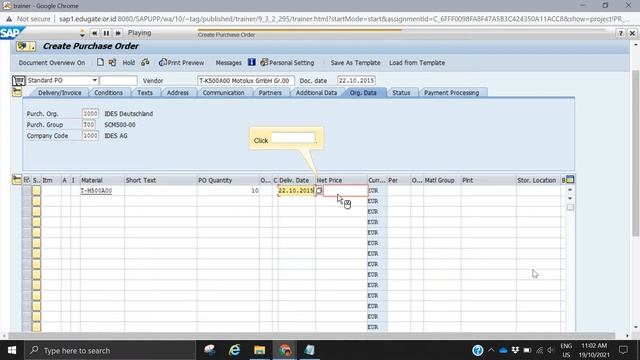Click the Company Code field 1000
This screenshot has height=360, width=640.
tap(90, 136)
